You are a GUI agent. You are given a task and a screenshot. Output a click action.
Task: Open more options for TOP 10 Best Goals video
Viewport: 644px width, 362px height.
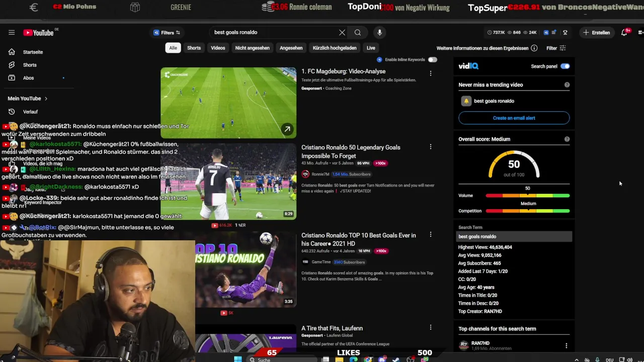430,235
